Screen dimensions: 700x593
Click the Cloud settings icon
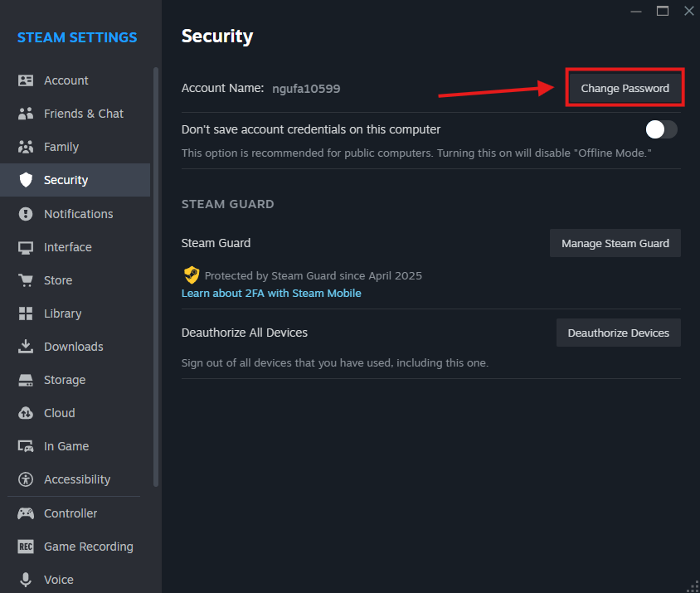click(x=26, y=413)
